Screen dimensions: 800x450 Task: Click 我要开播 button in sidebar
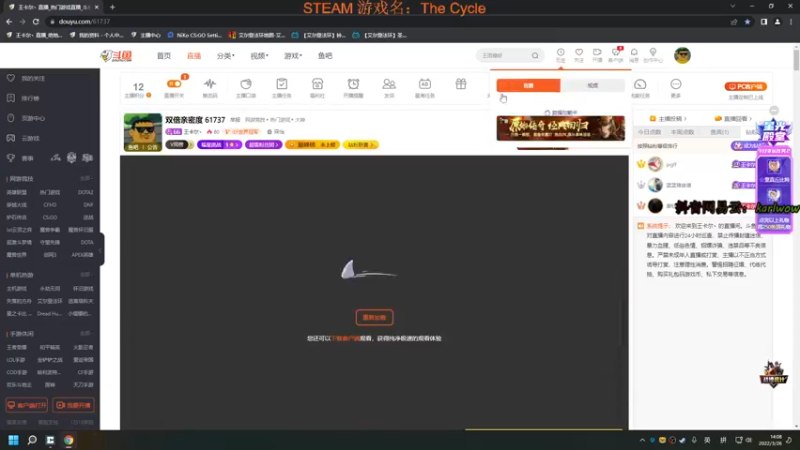[73, 405]
